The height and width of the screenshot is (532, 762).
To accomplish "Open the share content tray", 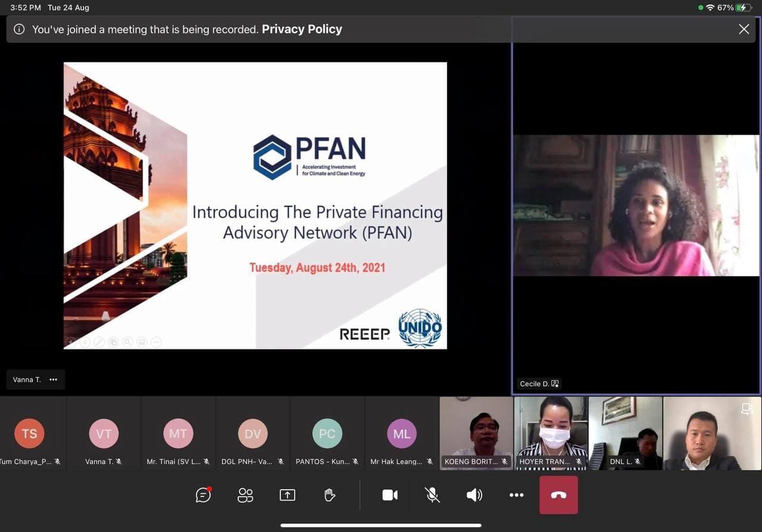I will pos(288,495).
